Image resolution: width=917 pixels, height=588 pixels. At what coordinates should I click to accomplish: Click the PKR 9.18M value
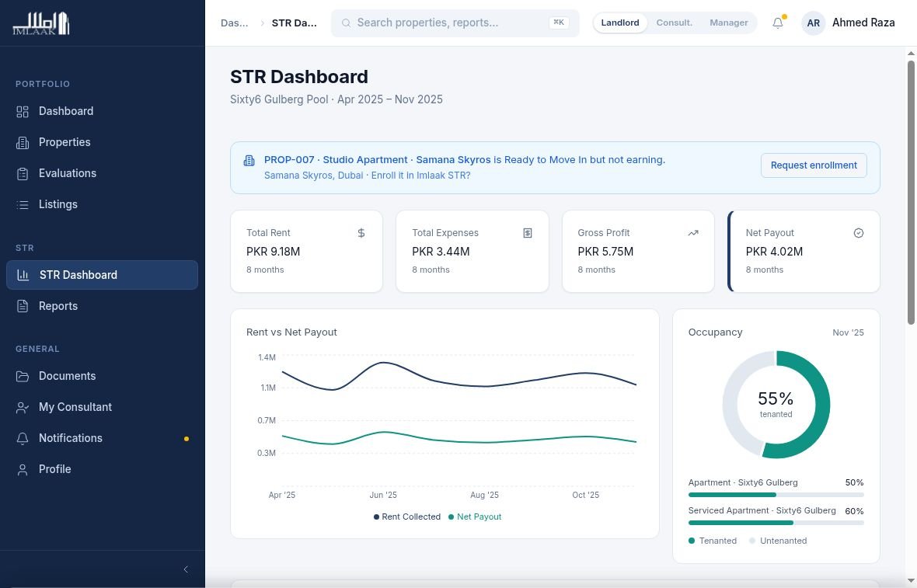coord(273,252)
